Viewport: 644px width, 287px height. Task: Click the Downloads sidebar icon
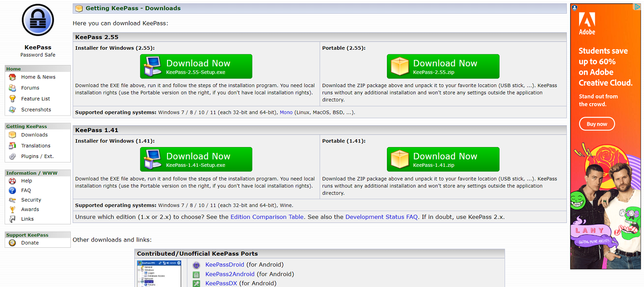[x=12, y=135]
